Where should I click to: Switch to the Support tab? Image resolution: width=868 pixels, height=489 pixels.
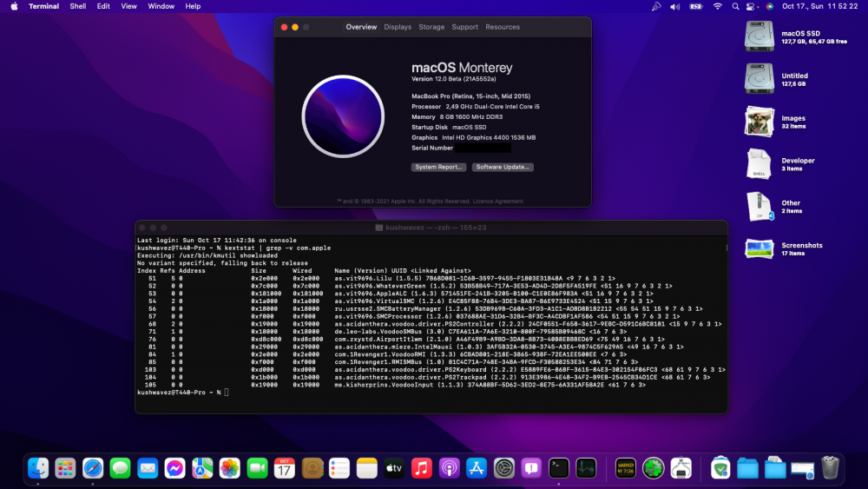click(x=464, y=27)
